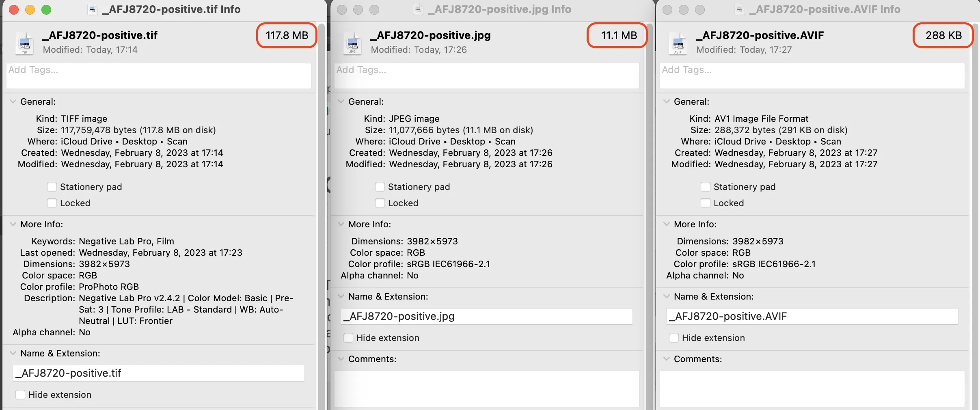The height and width of the screenshot is (410, 980).
Task: Toggle Hide extension in the jpg Info window
Action: pos(348,338)
